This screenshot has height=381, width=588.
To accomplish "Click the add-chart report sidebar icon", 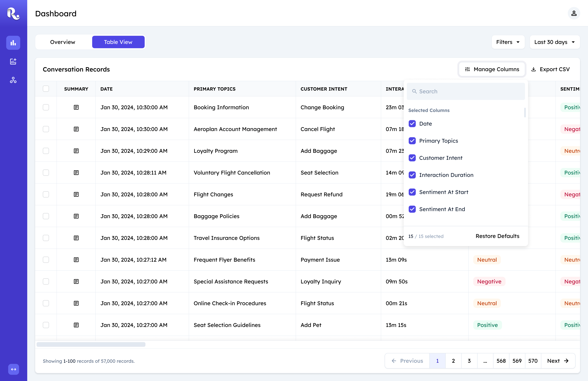I will [x=13, y=62].
